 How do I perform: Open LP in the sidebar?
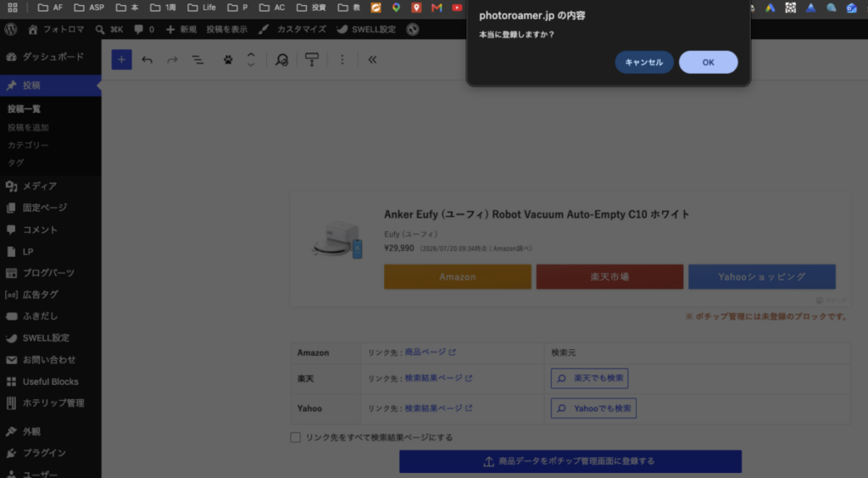coord(50,251)
